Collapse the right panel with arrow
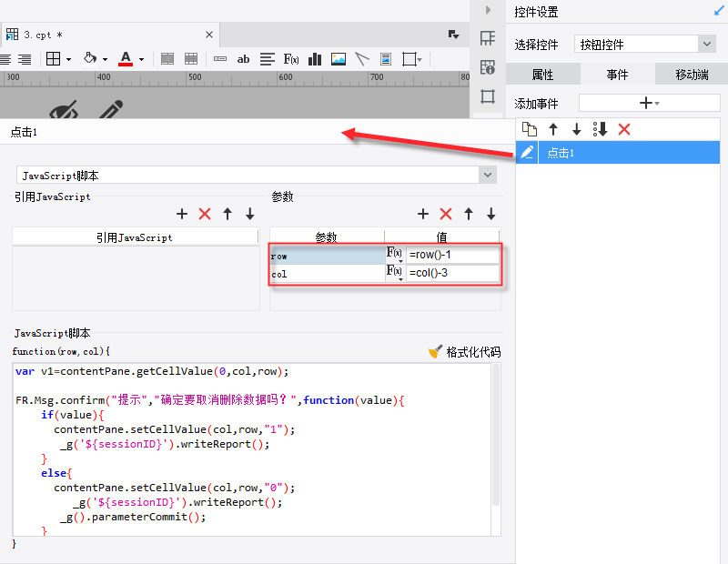The image size is (728, 564). click(x=488, y=10)
